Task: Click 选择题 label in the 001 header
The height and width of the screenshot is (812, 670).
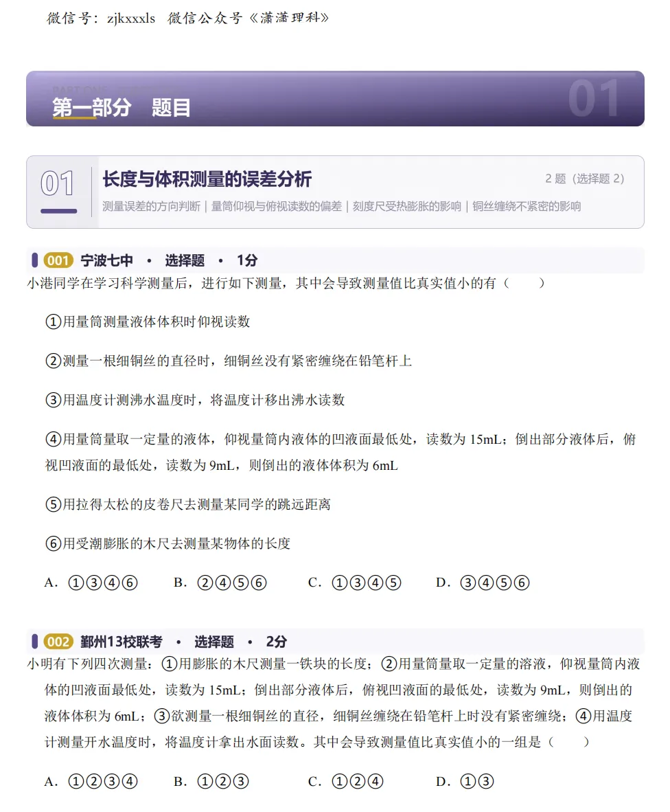Action: point(185,260)
